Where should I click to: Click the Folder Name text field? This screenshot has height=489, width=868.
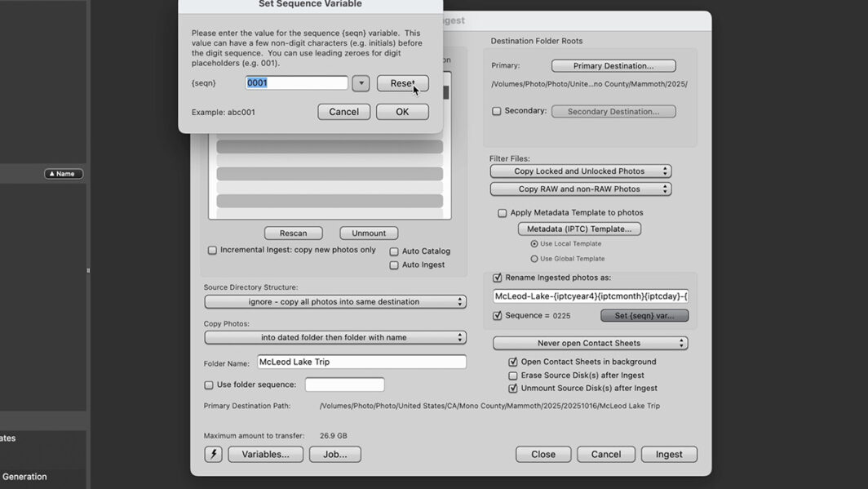click(361, 362)
